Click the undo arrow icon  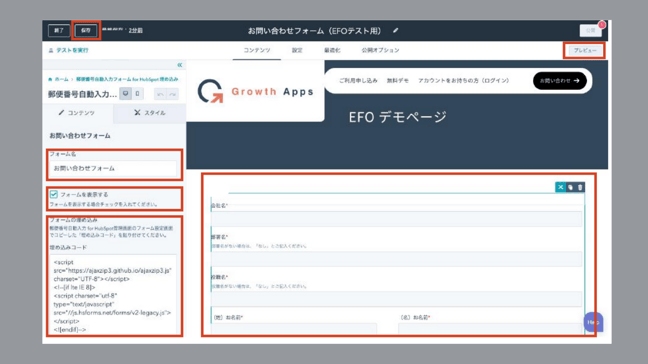(x=160, y=94)
